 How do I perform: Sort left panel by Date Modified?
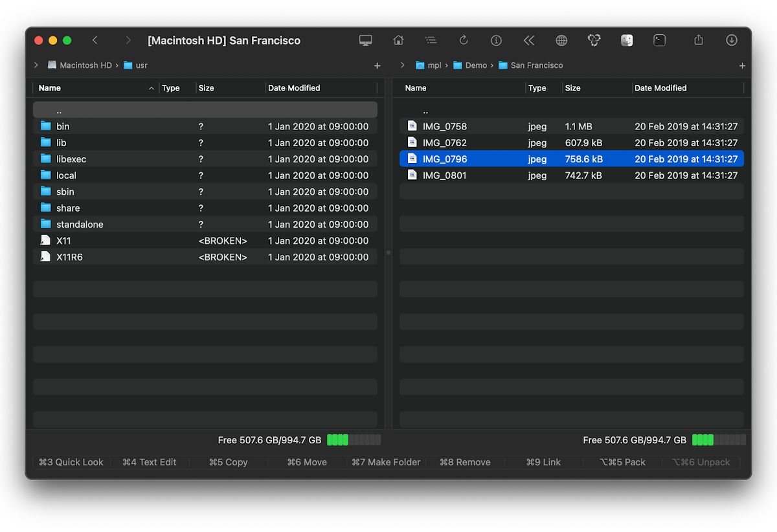322,88
